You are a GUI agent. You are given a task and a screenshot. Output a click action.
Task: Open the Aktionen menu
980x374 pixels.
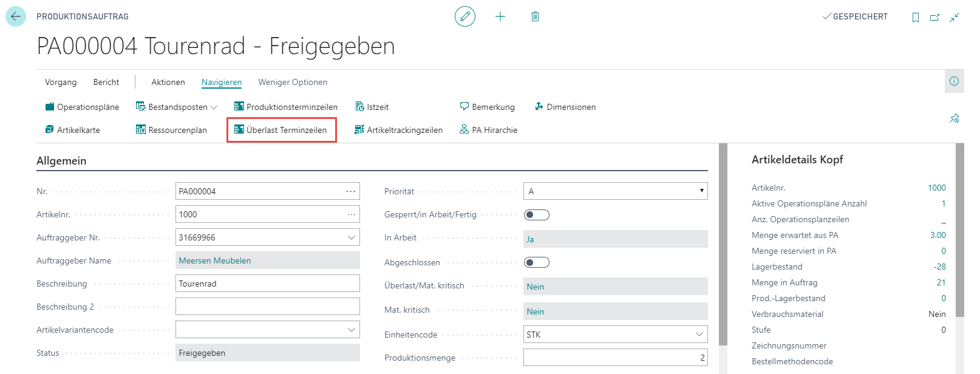[168, 82]
